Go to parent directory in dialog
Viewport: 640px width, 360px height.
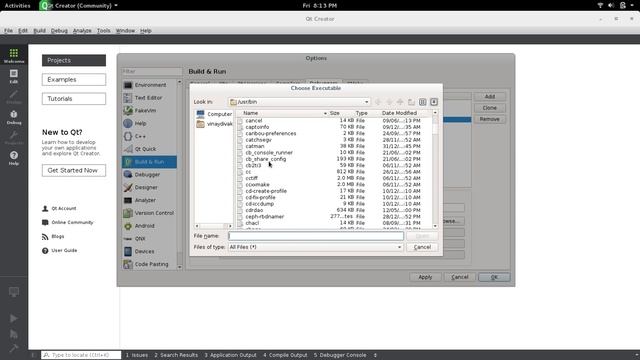[400, 102]
